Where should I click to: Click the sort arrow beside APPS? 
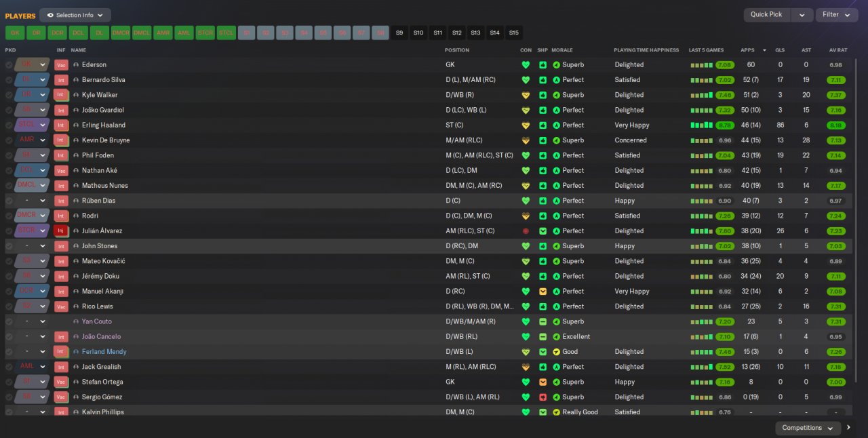(x=765, y=50)
